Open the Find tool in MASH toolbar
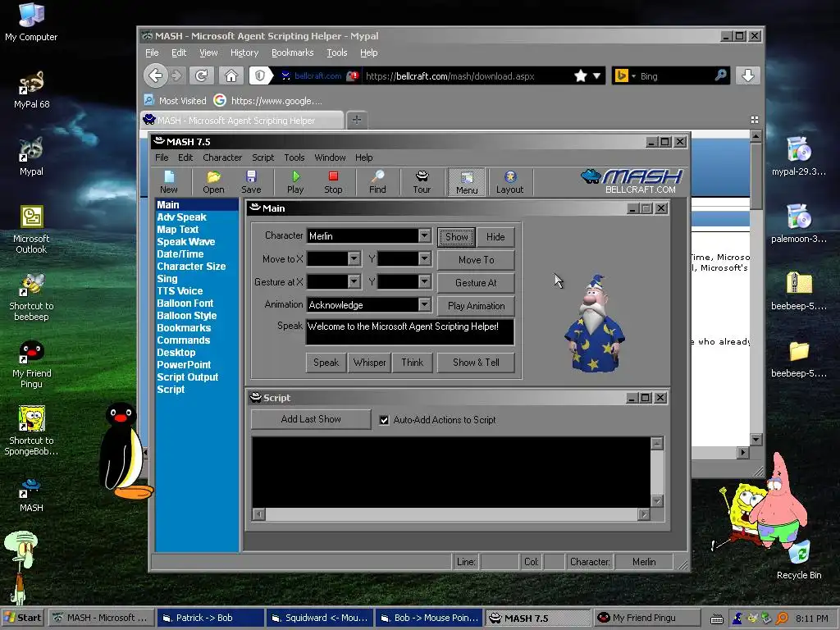Screen dimensions: 840x630 [x=377, y=181]
